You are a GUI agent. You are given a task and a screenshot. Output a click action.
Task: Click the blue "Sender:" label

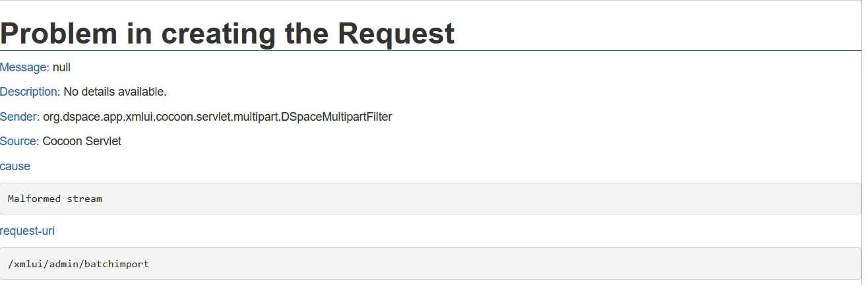click(x=20, y=117)
